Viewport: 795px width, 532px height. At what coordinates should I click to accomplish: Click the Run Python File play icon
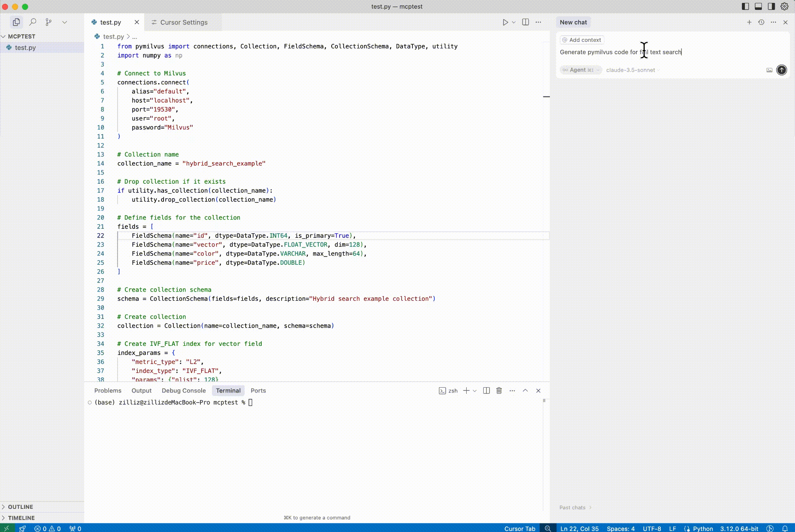tap(505, 22)
